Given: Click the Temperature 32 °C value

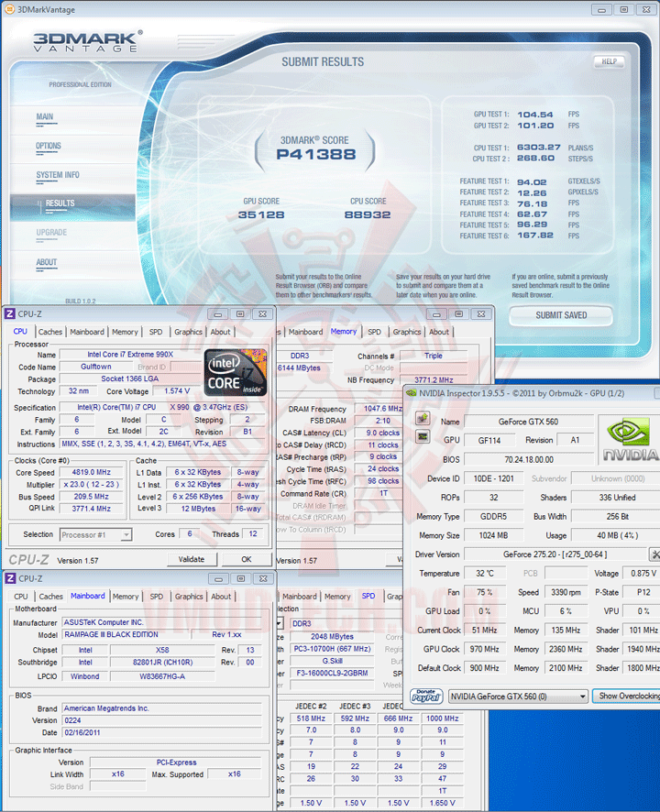Looking at the screenshot, I should tap(484, 574).
